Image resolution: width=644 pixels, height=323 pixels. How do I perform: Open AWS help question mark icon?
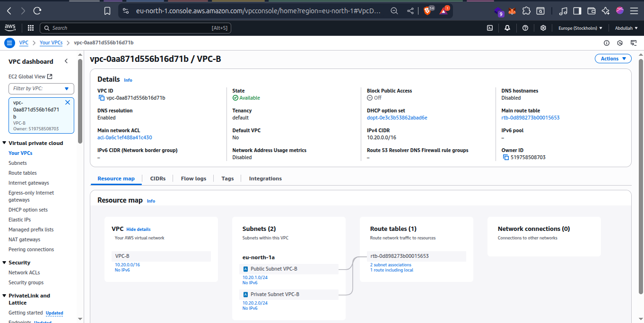(x=525, y=28)
